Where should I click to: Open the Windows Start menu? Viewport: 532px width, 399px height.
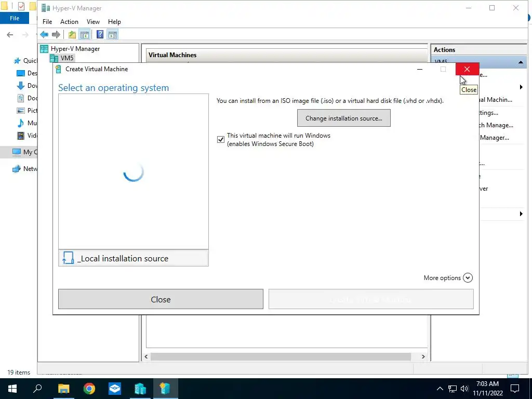[x=12, y=389]
